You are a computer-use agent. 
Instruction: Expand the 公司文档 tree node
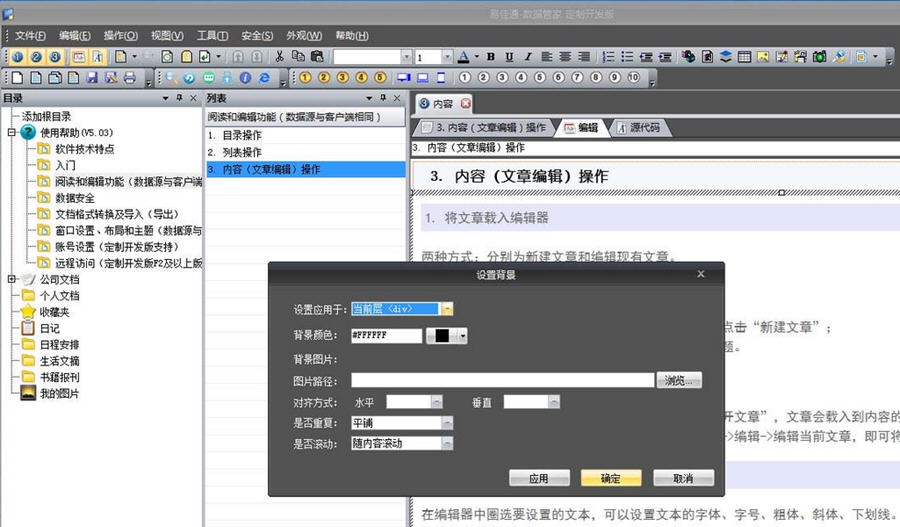(11, 279)
